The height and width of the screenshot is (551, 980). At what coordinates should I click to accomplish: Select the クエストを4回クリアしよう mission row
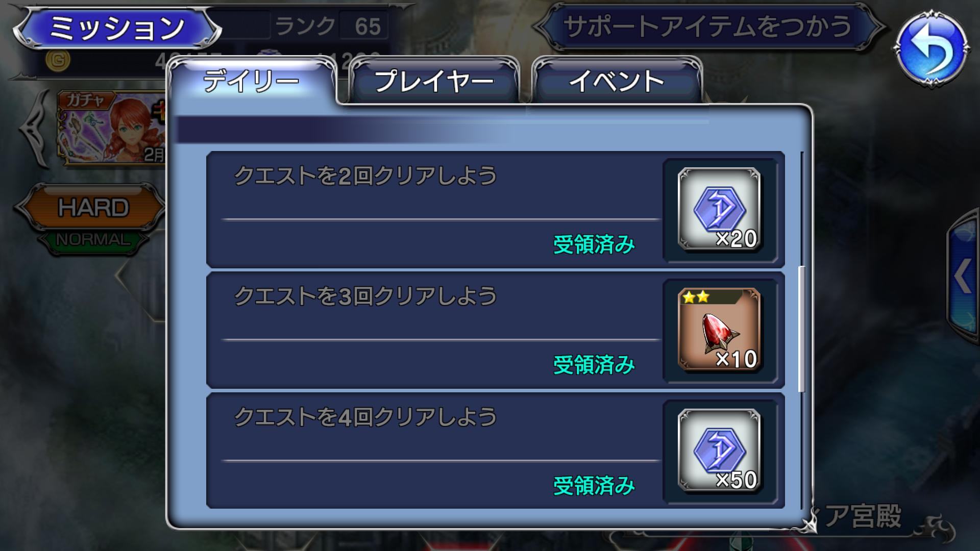coord(495,451)
